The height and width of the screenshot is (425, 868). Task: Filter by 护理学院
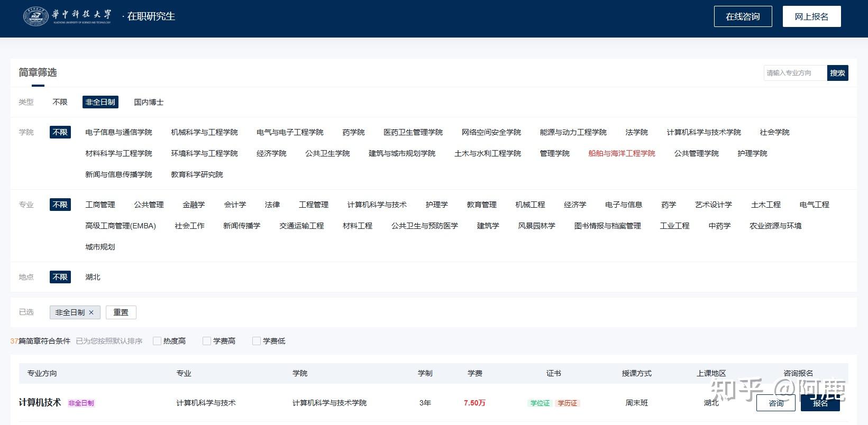click(x=752, y=153)
